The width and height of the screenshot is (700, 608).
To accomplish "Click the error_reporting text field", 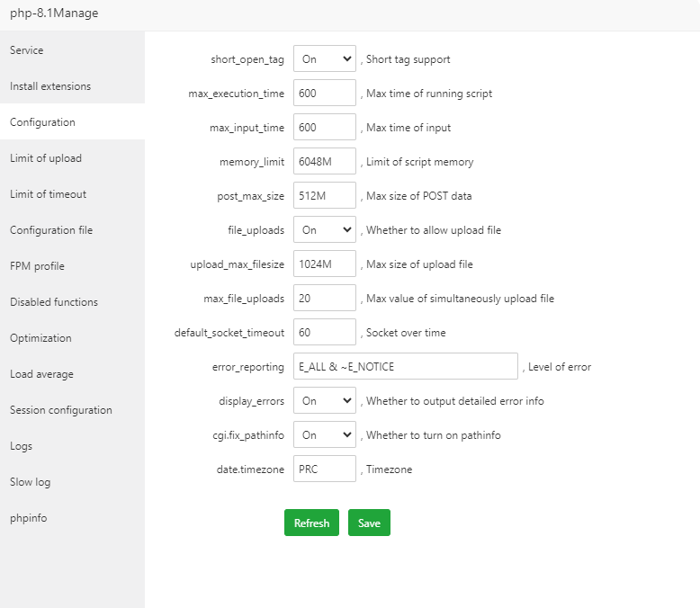I will coord(405,367).
